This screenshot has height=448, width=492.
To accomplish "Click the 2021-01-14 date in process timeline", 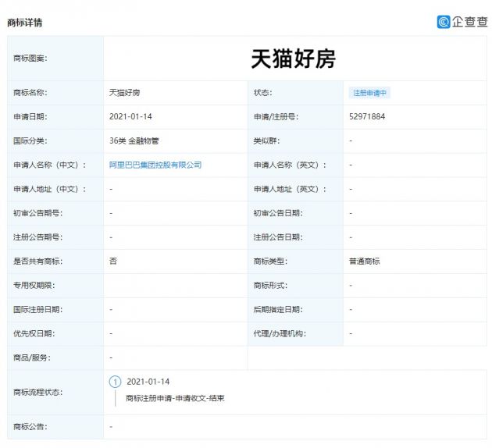I will click(x=148, y=382).
